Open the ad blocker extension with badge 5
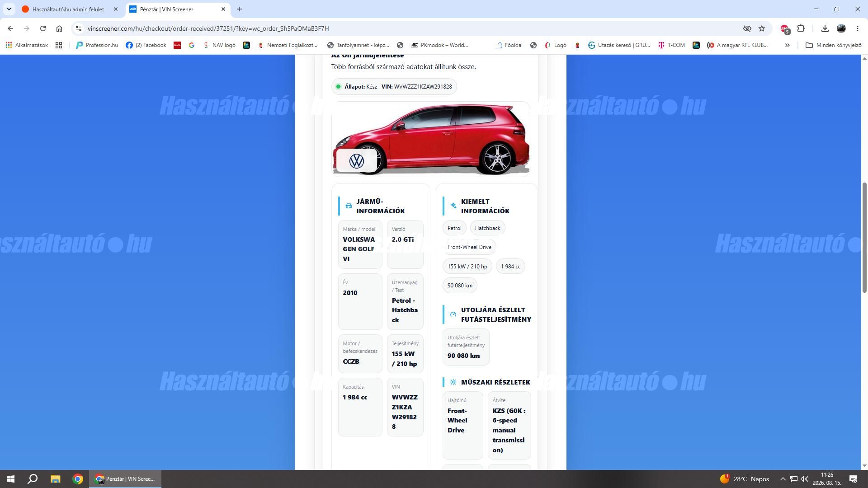 (785, 29)
